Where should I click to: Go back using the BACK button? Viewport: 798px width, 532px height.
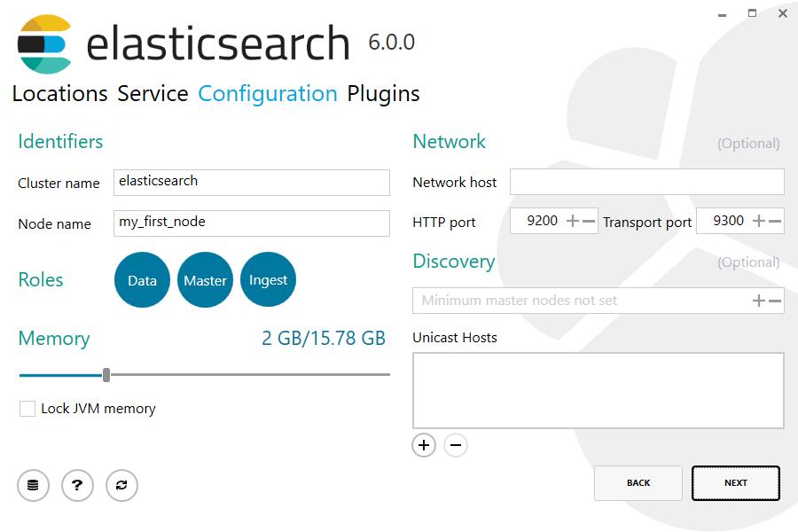(x=638, y=482)
